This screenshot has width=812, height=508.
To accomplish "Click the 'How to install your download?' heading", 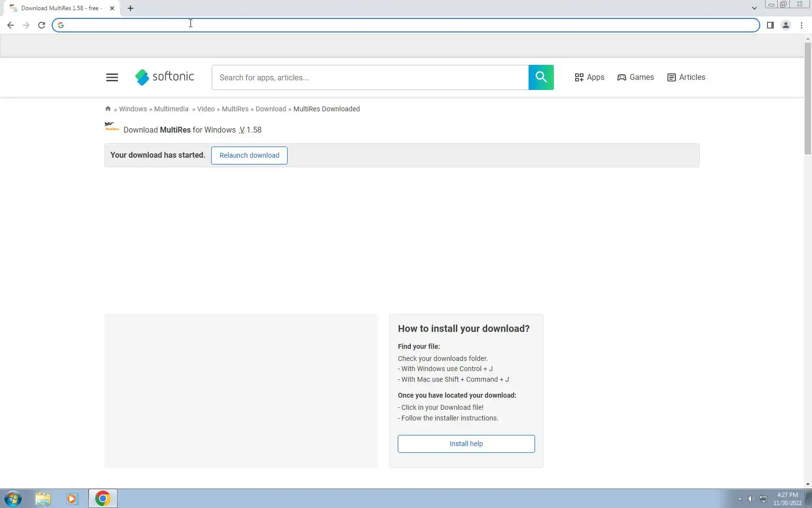I will pyautogui.click(x=464, y=329).
